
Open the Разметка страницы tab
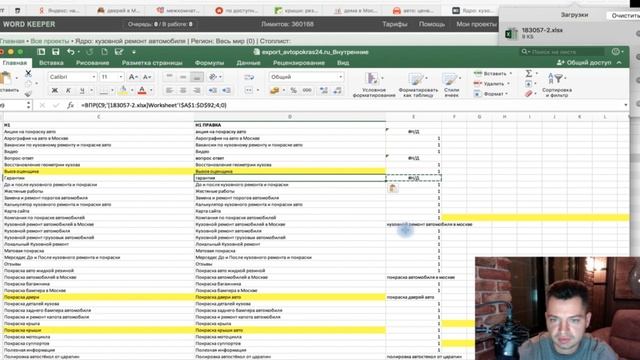coord(152,63)
